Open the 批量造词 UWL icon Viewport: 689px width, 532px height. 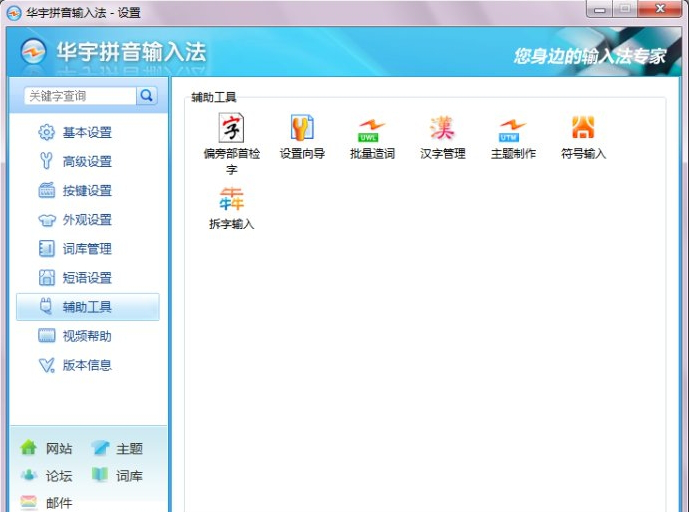pyautogui.click(x=372, y=130)
